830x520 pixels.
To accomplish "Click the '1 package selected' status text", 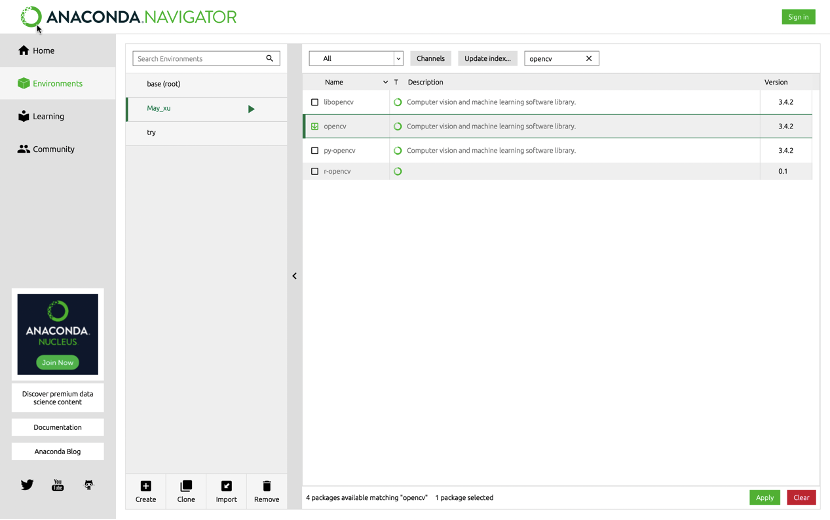I will [464, 498].
